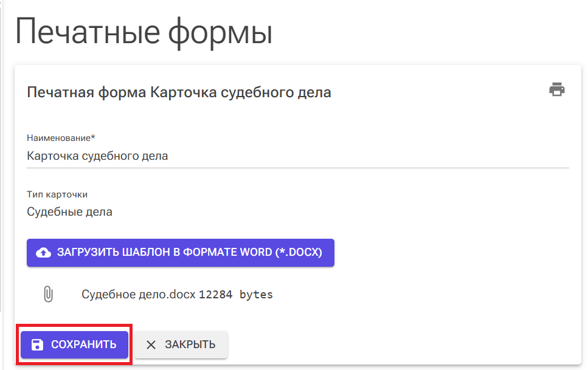Image resolution: width=588 pixels, height=370 pixels.
Task: Click ЗАГРУЗИТЬ ШАБЛОН В ФОРМАТЕ WORD button
Action: (x=180, y=253)
